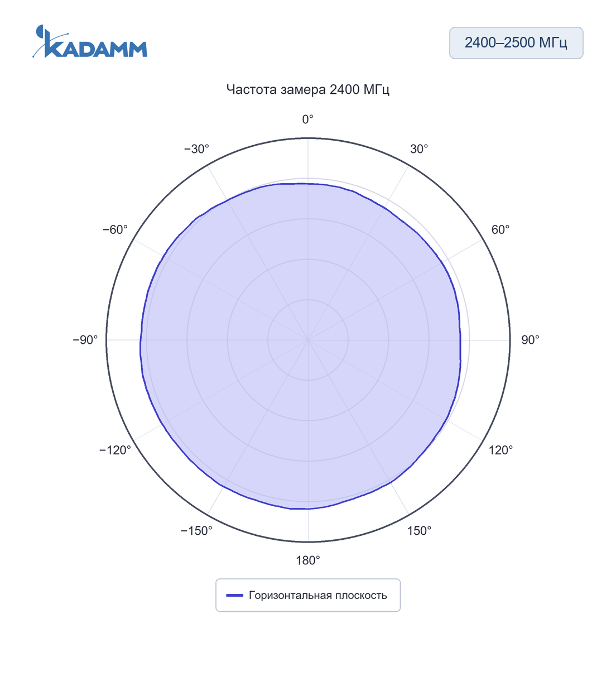Click the 60° angle label
This screenshot has height=676, width=616.
pyautogui.click(x=501, y=230)
